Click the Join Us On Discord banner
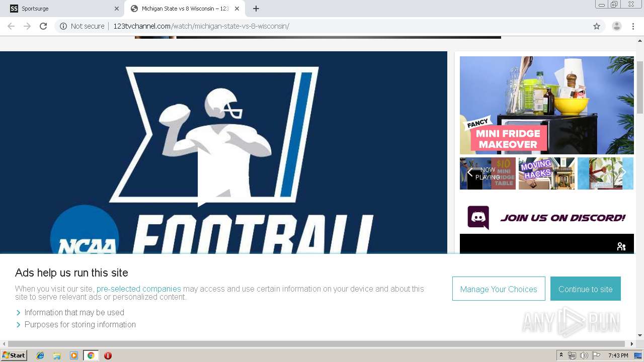This screenshot has height=362, width=644. coord(547,218)
